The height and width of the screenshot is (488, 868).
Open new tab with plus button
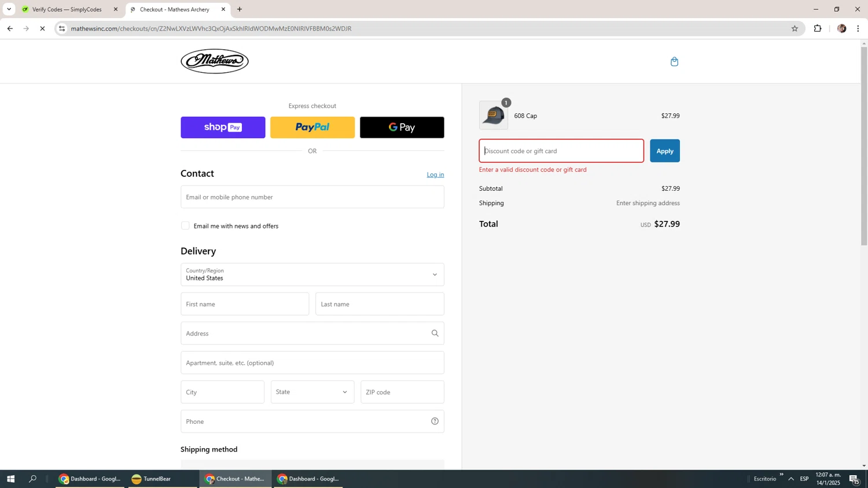240,9
